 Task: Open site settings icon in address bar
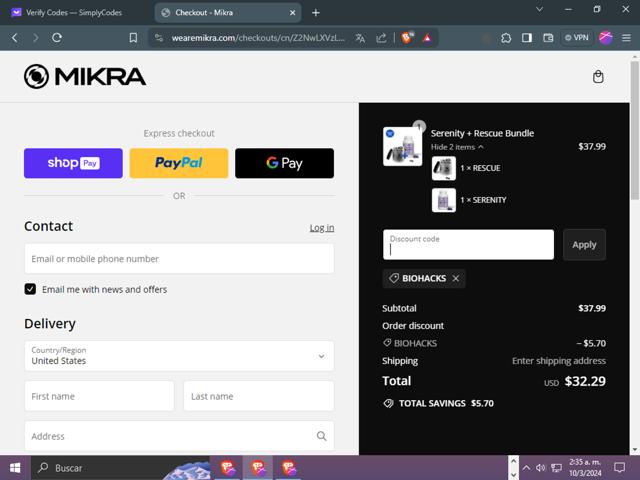(x=159, y=38)
